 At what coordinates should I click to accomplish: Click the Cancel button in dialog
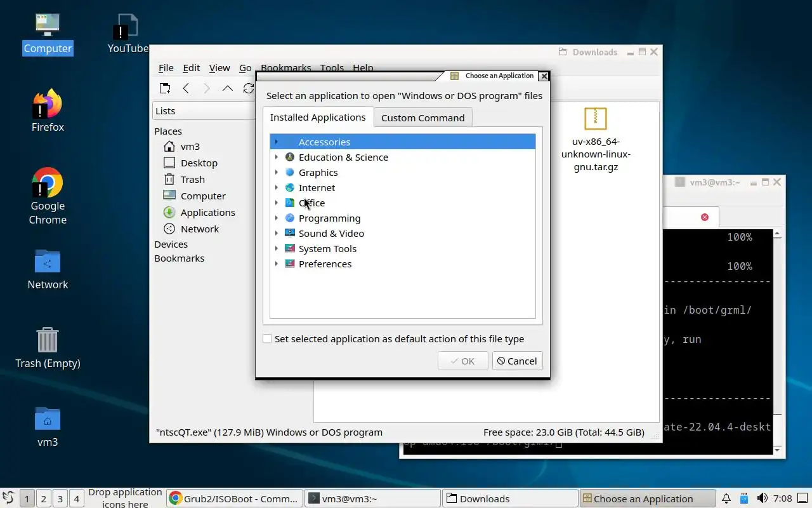[517, 361]
